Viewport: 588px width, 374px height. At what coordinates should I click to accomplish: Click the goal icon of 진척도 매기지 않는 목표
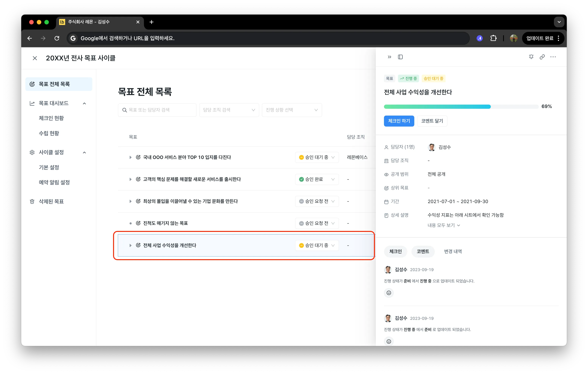click(x=138, y=223)
